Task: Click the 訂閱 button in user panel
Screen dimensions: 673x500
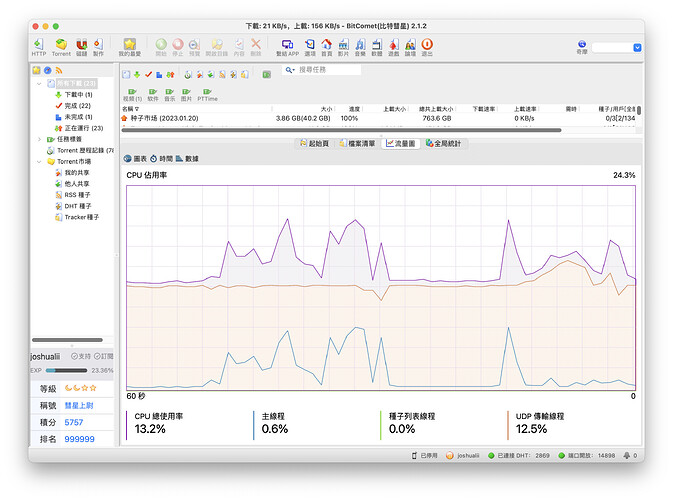Action: tap(103, 356)
